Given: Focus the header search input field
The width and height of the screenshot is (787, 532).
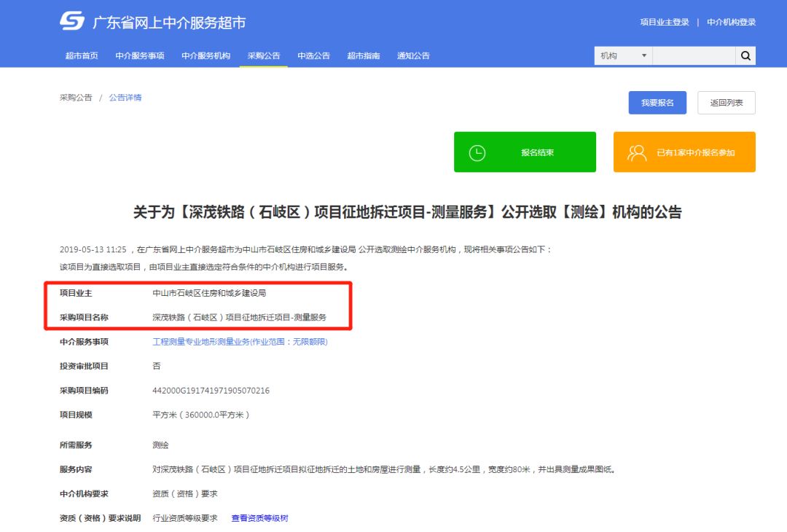Looking at the screenshot, I should click(694, 55).
